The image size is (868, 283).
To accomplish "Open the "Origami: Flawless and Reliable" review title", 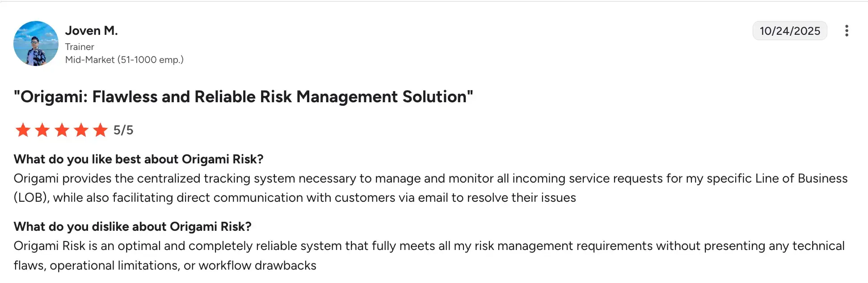I will (243, 97).
